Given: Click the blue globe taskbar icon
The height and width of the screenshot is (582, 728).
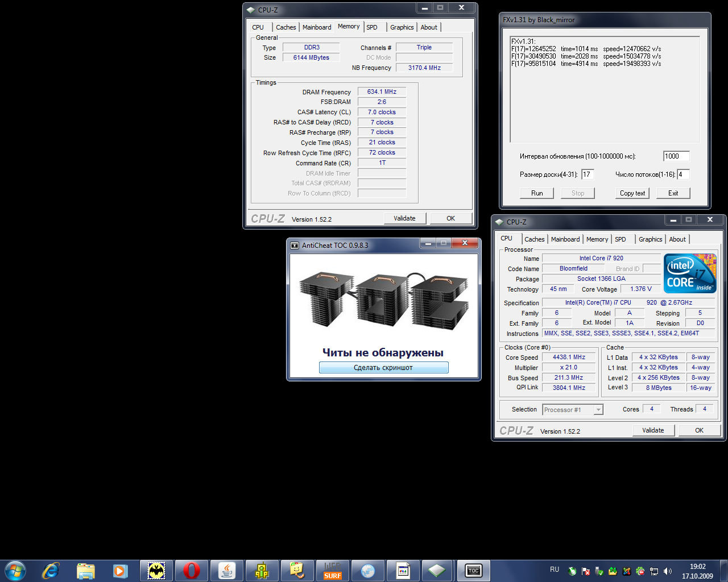Looking at the screenshot, I should coord(368,570).
